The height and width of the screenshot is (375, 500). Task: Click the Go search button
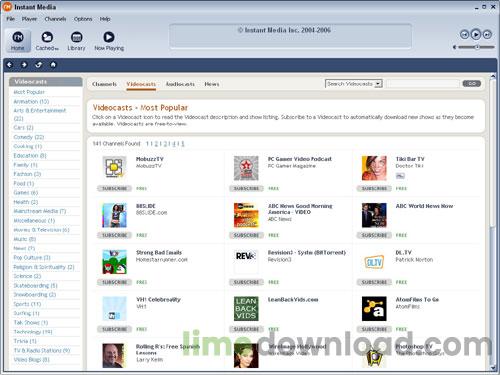pyautogui.click(x=472, y=84)
